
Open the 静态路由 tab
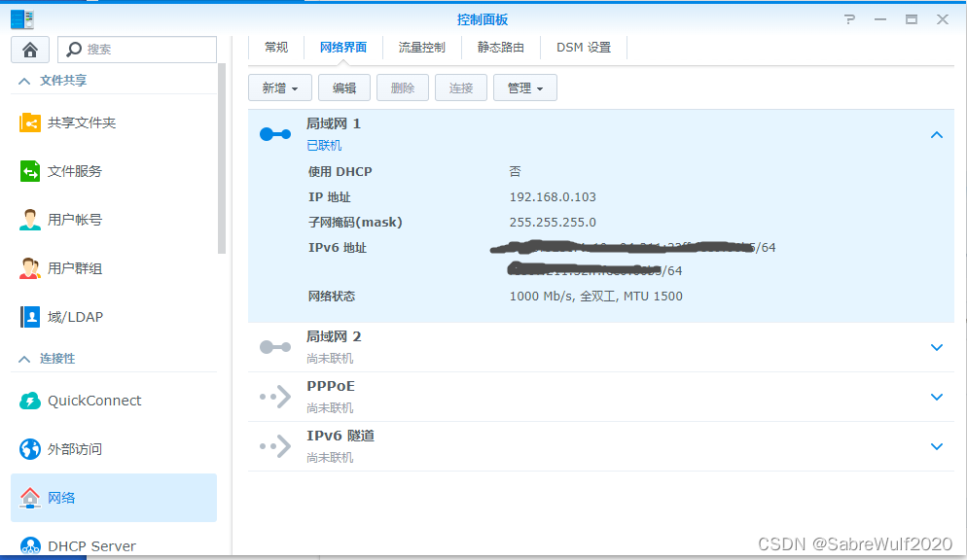tap(500, 46)
